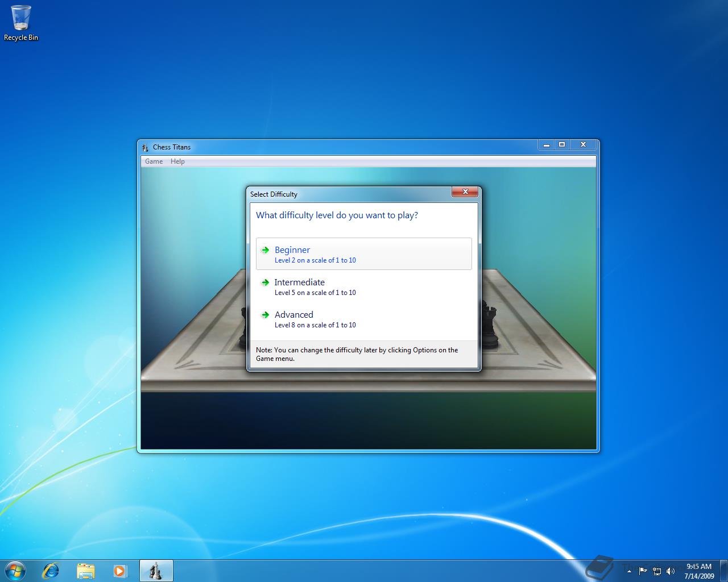Show hidden system tray icons

(x=629, y=571)
